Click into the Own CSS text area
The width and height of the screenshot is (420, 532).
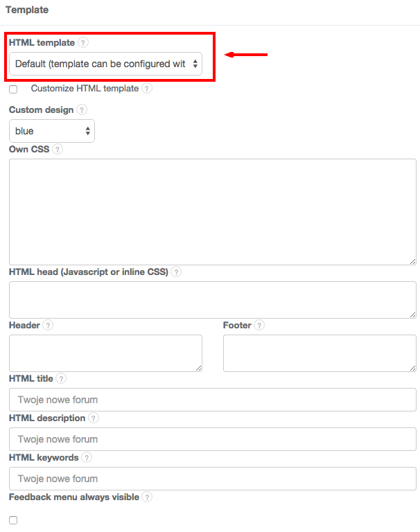212,211
